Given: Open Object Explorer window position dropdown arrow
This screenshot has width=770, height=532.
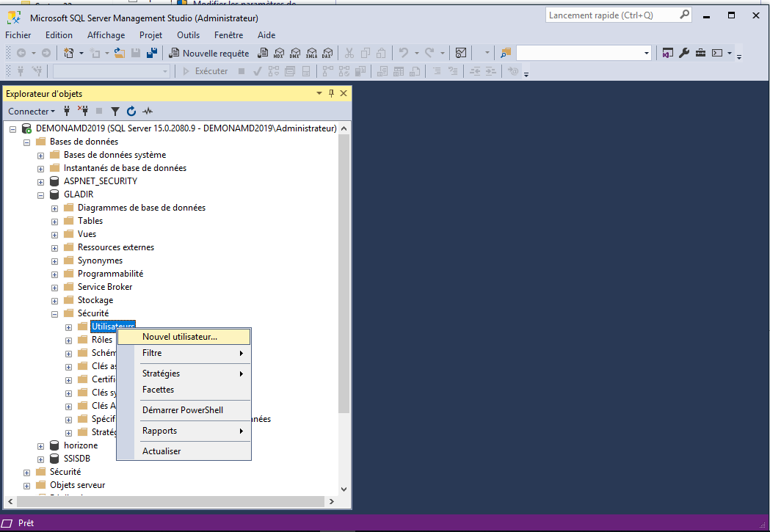Looking at the screenshot, I should pyautogui.click(x=319, y=93).
